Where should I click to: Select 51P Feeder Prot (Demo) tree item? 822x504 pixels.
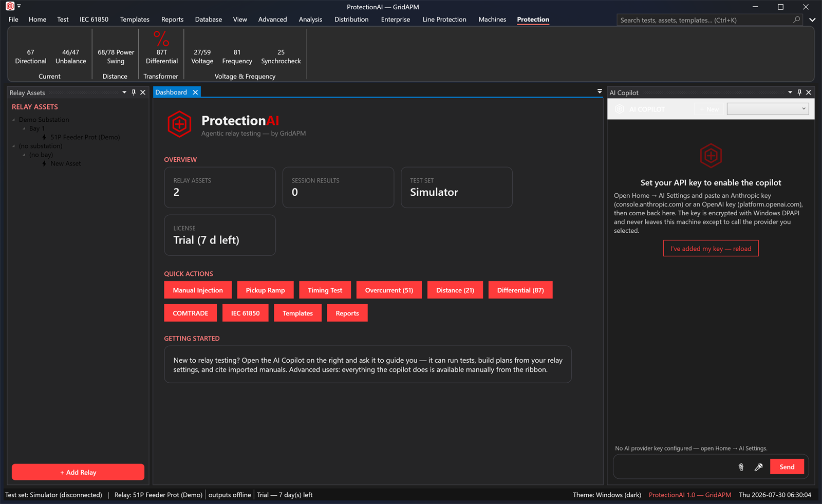pyautogui.click(x=85, y=137)
